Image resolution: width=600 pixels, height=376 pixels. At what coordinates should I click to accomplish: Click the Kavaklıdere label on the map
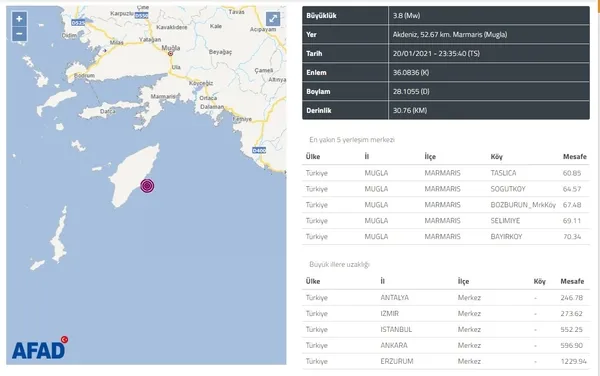tap(172, 27)
